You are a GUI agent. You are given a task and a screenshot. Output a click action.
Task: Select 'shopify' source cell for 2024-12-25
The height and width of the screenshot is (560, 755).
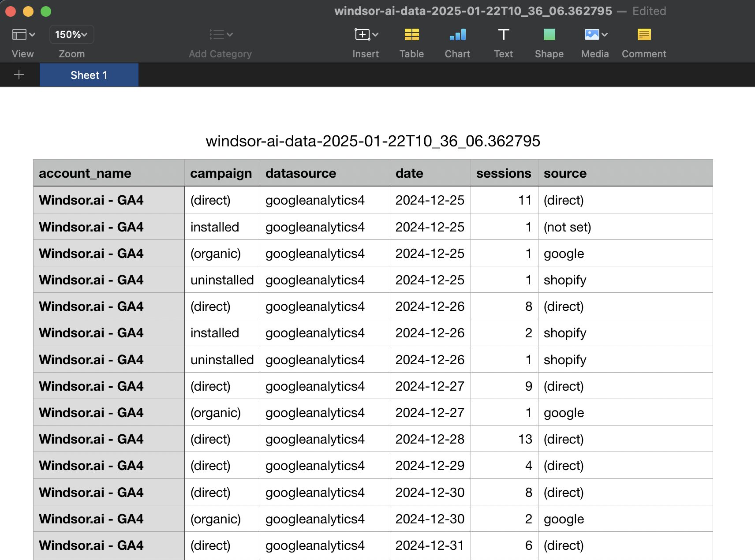pos(625,280)
